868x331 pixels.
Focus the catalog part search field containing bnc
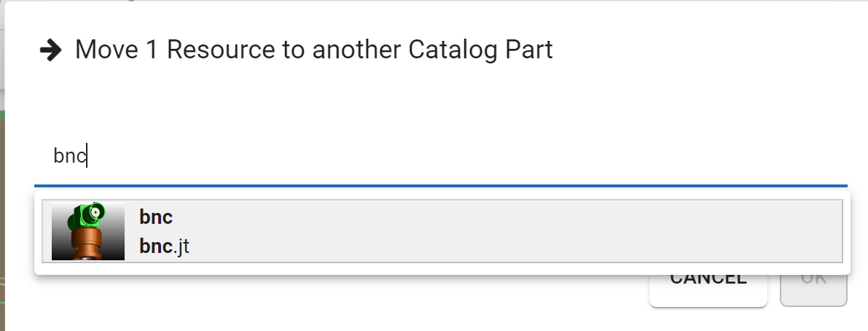click(x=441, y=156)
